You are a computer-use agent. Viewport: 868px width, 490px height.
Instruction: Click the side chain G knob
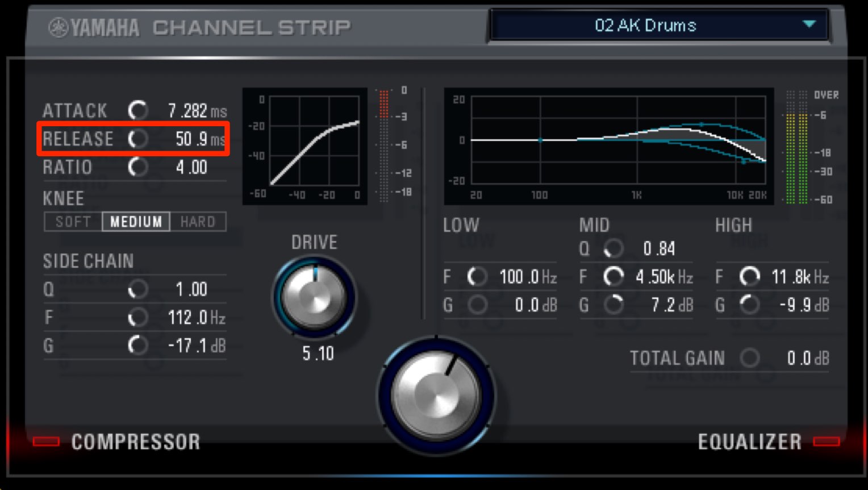pyautogui.click(x=138, y=345)
